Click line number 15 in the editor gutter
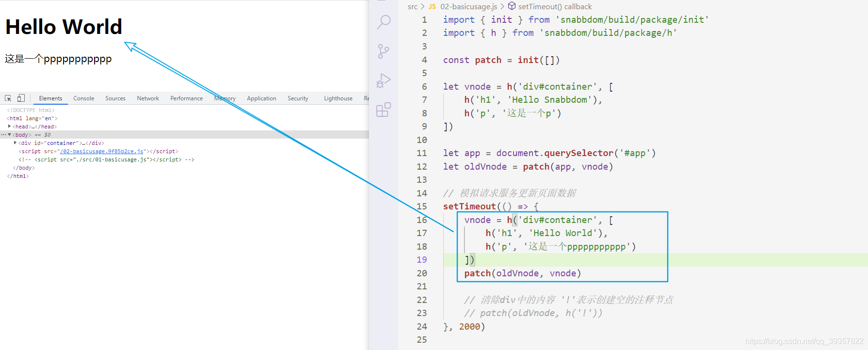 [422, 207]
